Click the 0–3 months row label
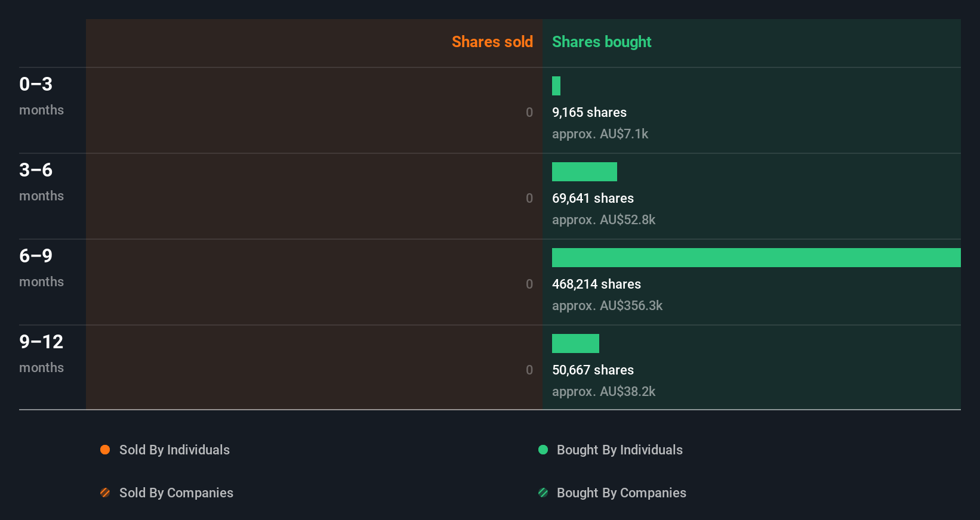This screenshot has height=520, width=980. tap(41, 96)
